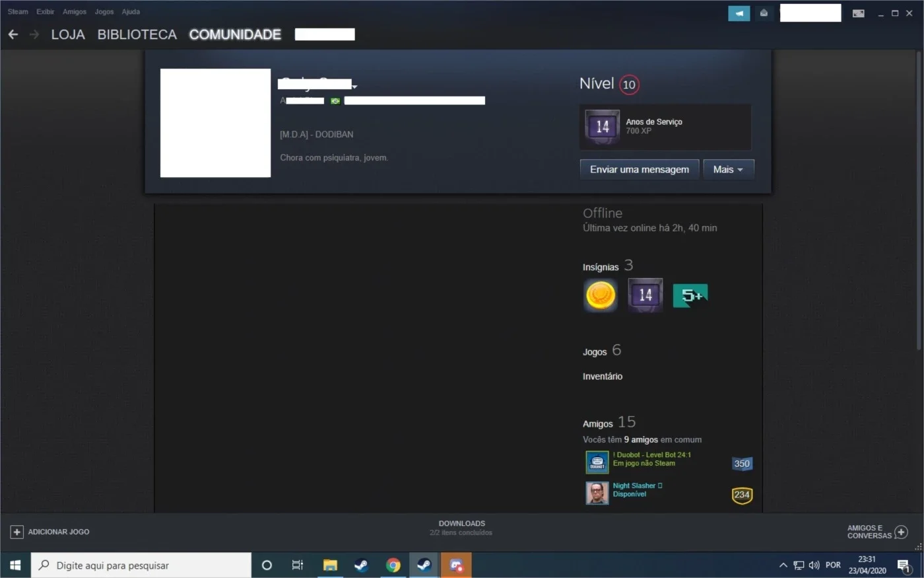924x578 pixels.
Task: Switch to the LOJA tab
Action: point(68,34)
